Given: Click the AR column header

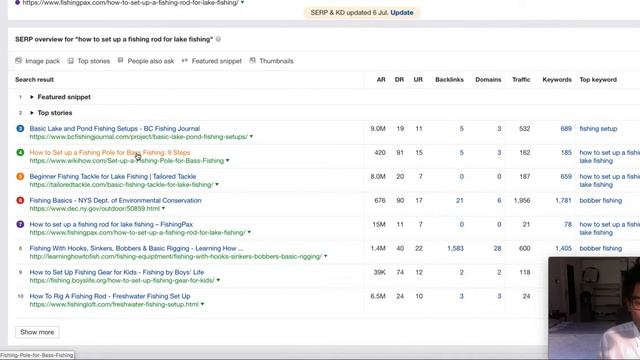Looking at the screenshot, I should [x=381, y=80].
